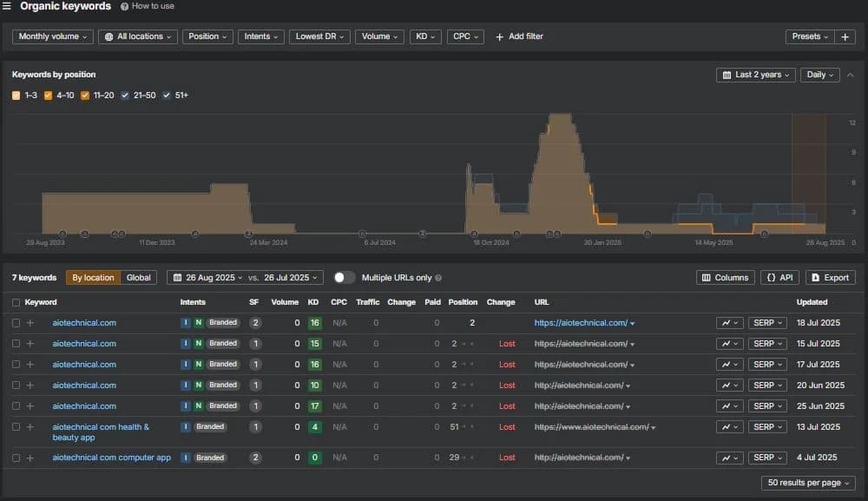Open position history chart for 20 Jun 2025 row
Viewport: 868px width, 501px height.
click(730, 386)
